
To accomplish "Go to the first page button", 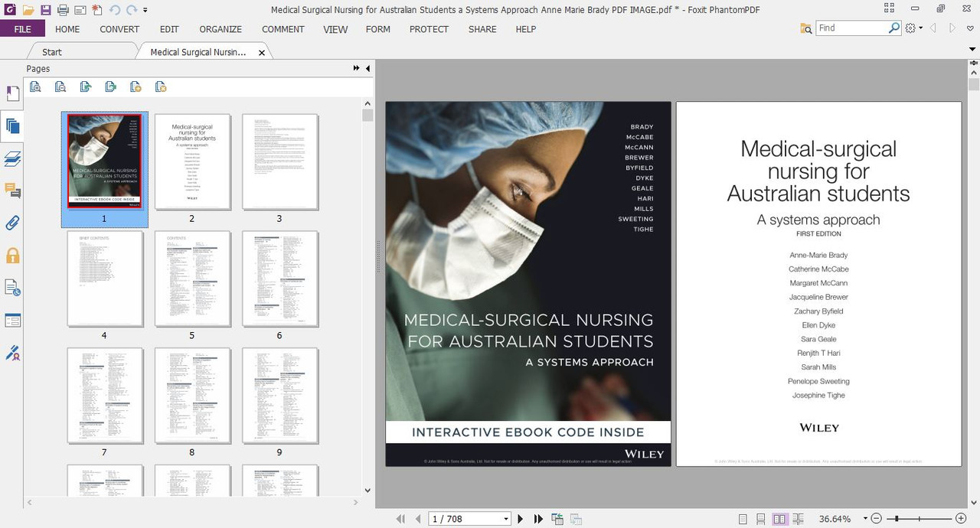I will (x=400, y=519).
